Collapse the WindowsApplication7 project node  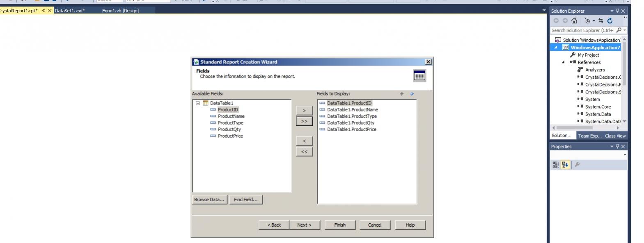tap(556, 48)
